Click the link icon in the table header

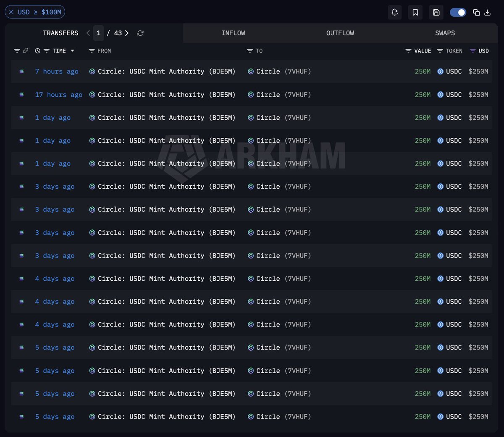point(25,51)
